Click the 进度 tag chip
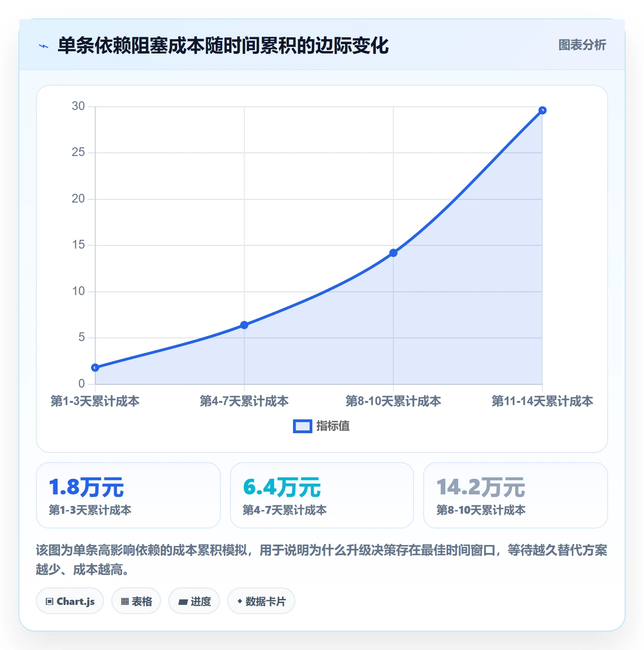 coord(194,601)
